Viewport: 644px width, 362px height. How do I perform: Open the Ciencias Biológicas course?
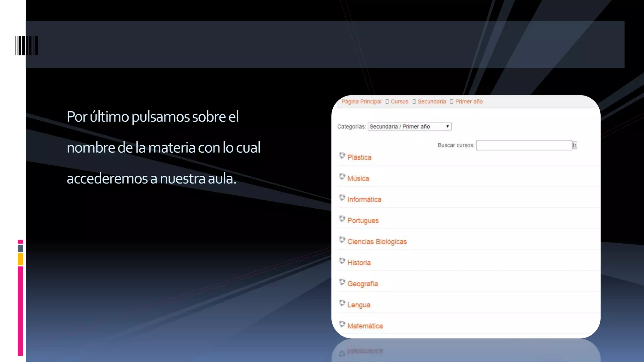tap(377, 242)
